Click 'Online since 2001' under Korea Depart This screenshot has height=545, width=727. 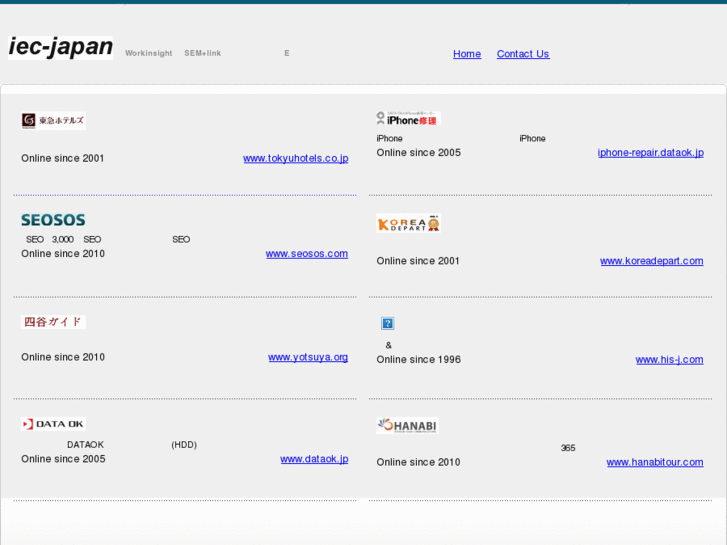[x=418, y=261]
